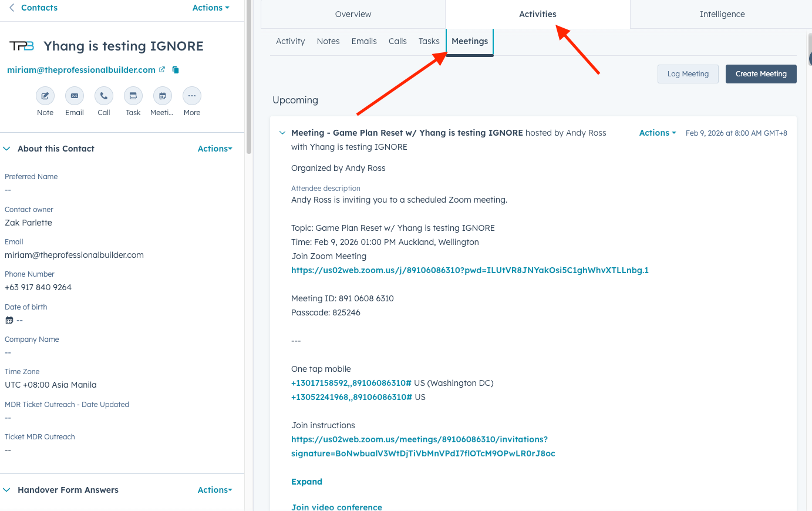
Task: Click the Note icon button
Action: pos(45,96)
